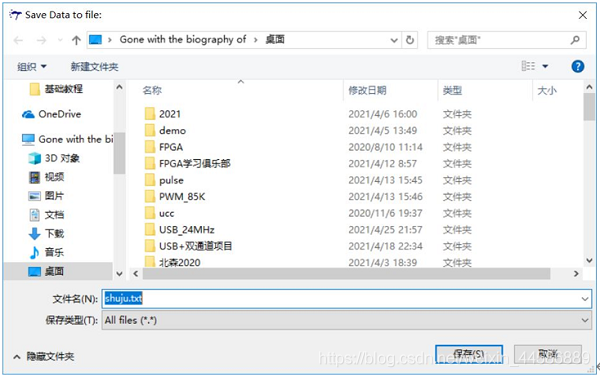Screen dimensions: 600x377
Task: Open 文档 in sidebar
Action: pos(47,214)
